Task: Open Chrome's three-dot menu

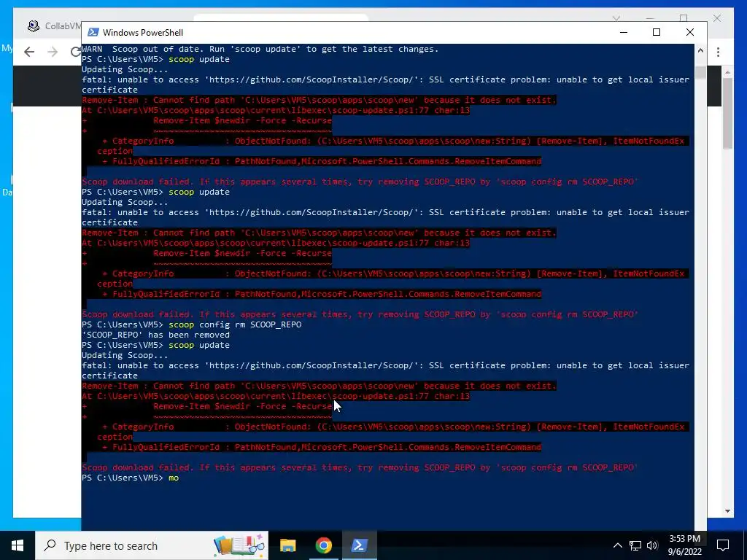Action: coord(718,52)
